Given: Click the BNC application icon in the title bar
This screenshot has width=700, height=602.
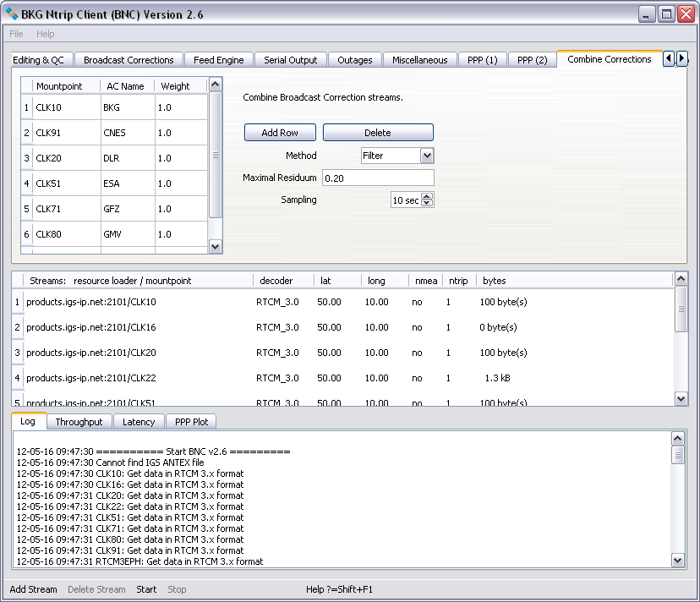Looking at the screenshot, I should coord(12,14).
